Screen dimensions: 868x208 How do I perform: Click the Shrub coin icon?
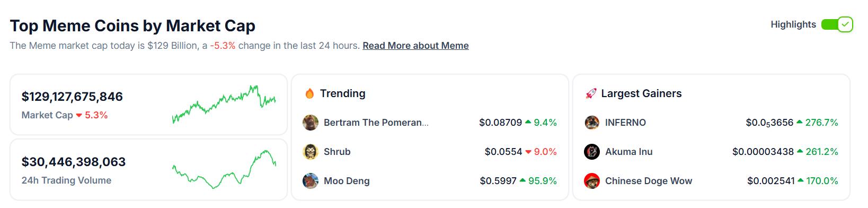click(x=311, y=152)
